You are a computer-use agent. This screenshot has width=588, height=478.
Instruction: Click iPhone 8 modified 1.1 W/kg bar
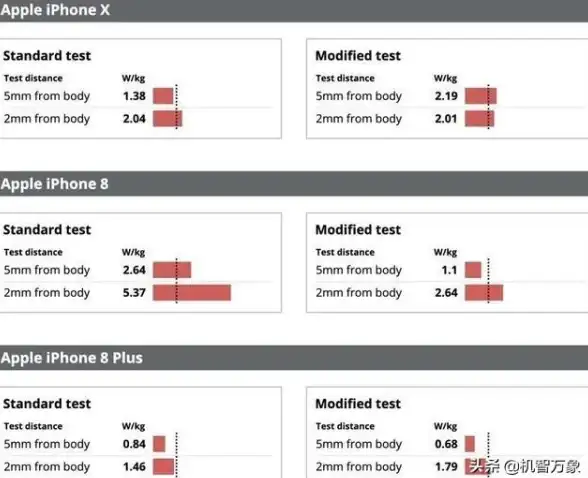(473, 270)
